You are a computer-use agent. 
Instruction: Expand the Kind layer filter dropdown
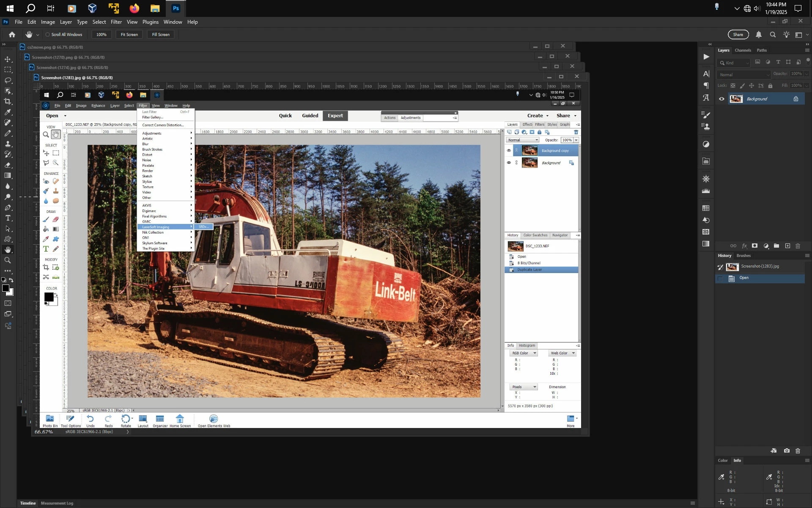coord(734,63)
